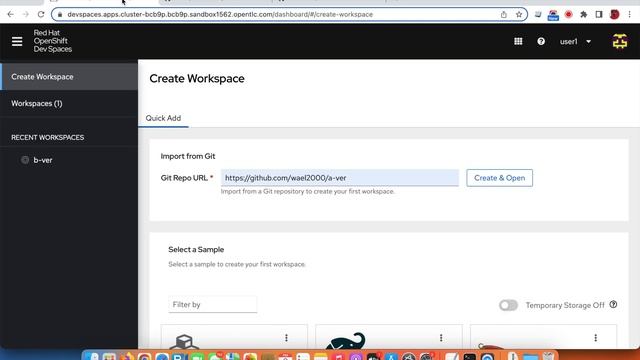Open the Temporary Storage help icon
Image resolution: width=640 pixels, height=360 pixels.
(613, 304)
